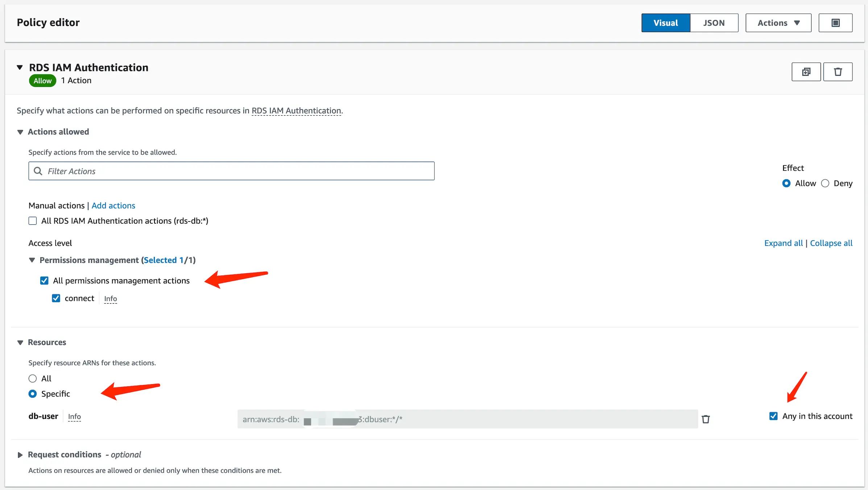Check All RDS IAM Authentication actions
The image size is (868, 490).
(33, 221)
